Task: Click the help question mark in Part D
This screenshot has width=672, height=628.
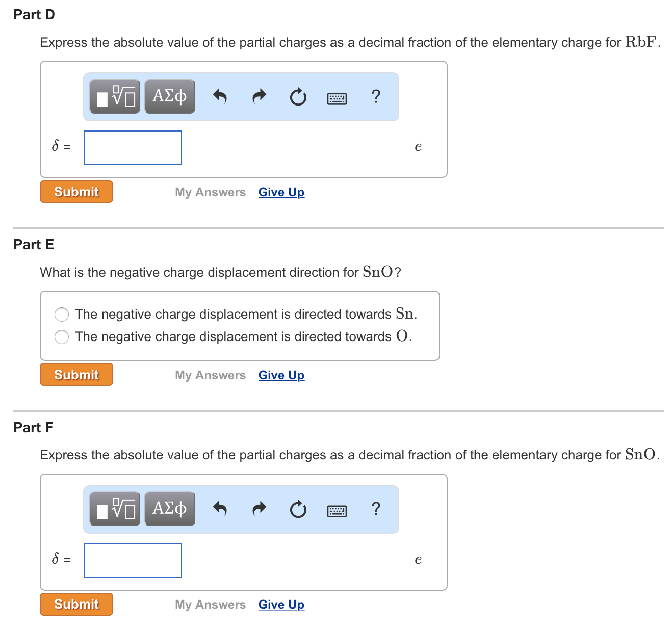Action: [376, 97]
